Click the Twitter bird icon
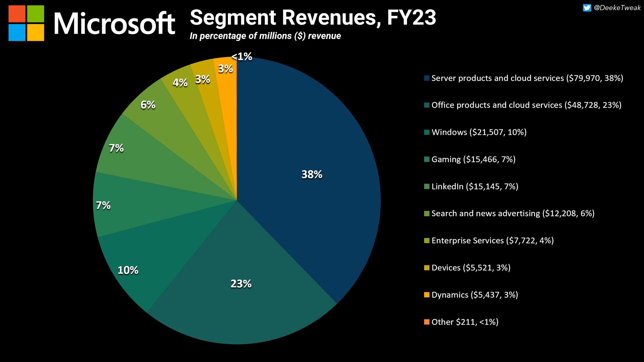The height and width of the screenshot is (362, 644). [587, 8]
